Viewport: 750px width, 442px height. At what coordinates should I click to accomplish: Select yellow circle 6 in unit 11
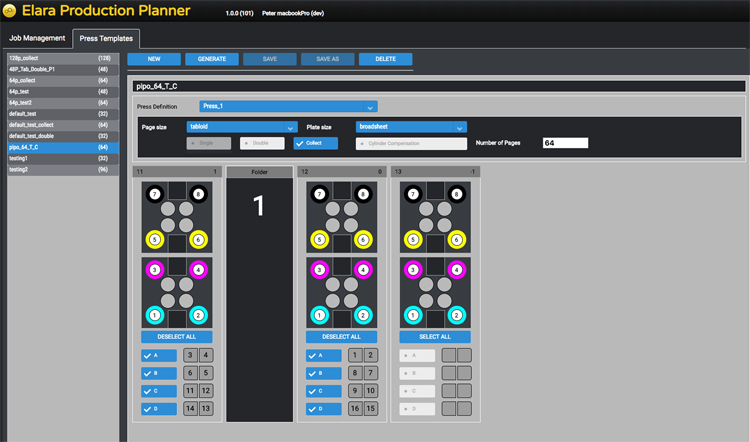point(198,239)
